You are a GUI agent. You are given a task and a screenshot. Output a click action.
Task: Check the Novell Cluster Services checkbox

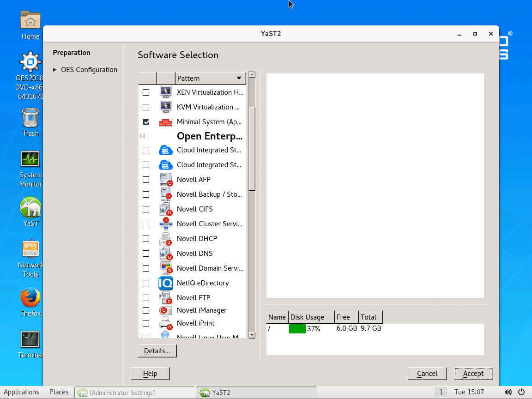pos(146,224)
